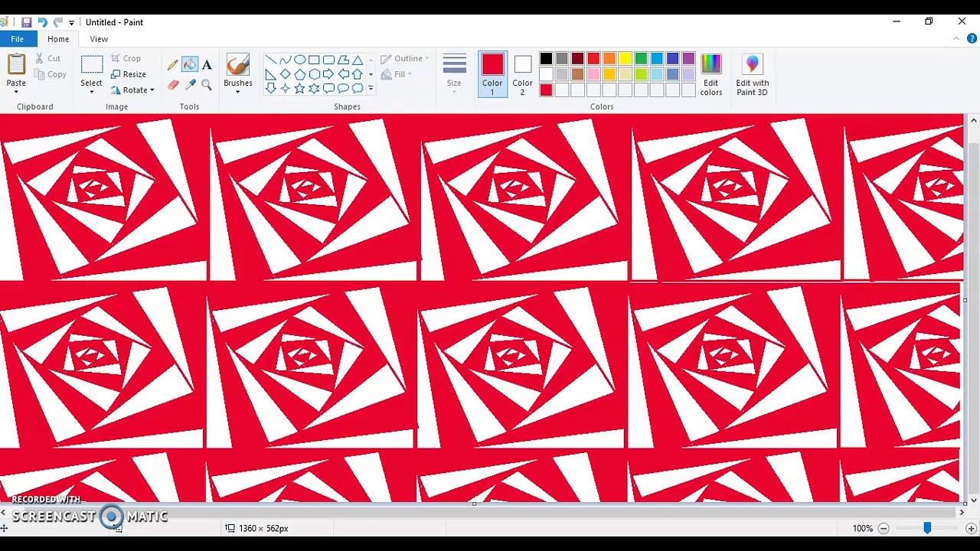Expand the Shapes gallery more arrow
This screenshot has height=551, width=980.
point(371,89)
